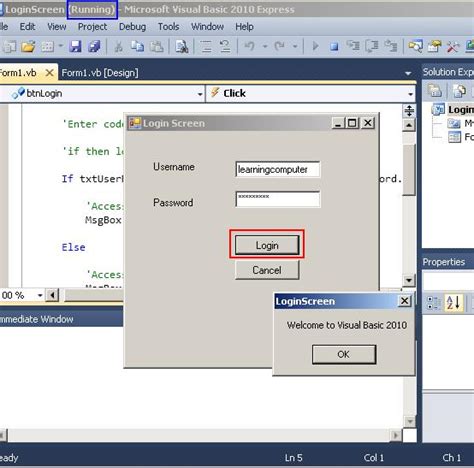Close the Form1.vb code tab

[49, 72]
